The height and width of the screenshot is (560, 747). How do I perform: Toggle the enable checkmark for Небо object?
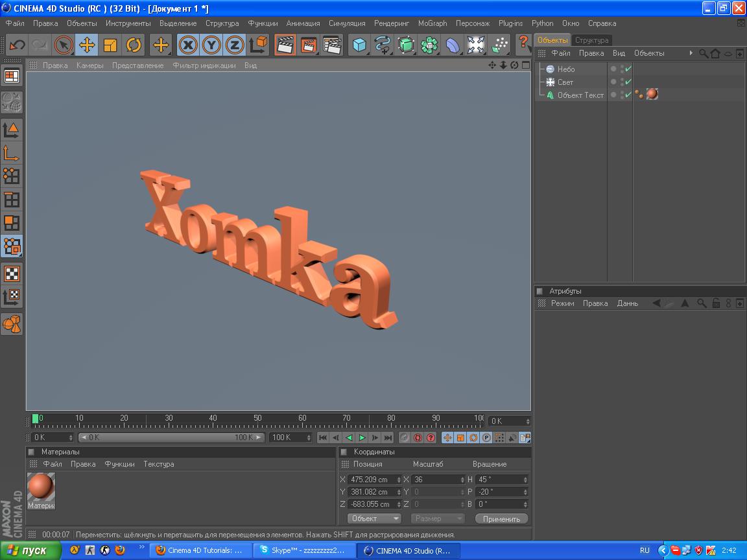pos(628,69)
